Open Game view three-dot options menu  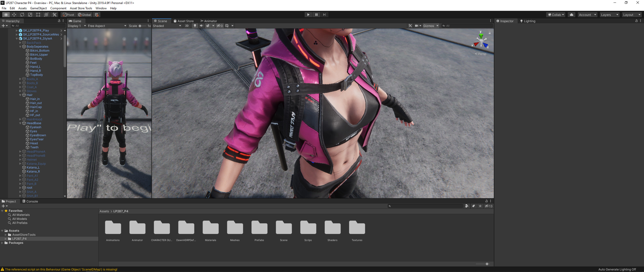pyautogui.click(x=148, y=21)
